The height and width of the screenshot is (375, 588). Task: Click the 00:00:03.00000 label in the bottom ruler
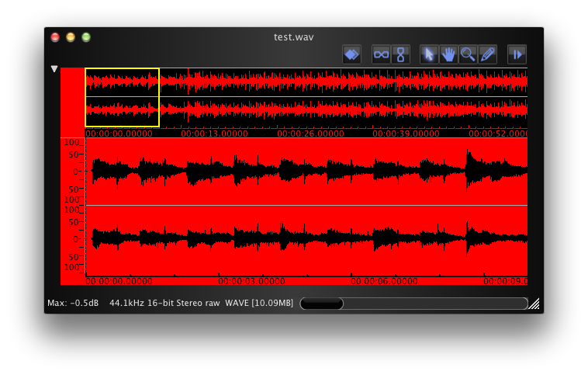[251, 281]
